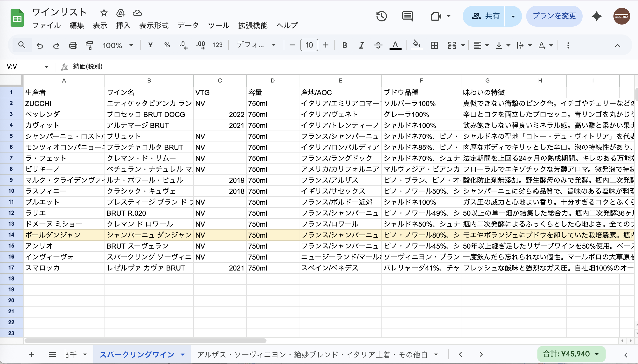Expand the 合計 summary dropdown
Image resolution: width=638 pixels, height=364 pixels.
(597, 354)
